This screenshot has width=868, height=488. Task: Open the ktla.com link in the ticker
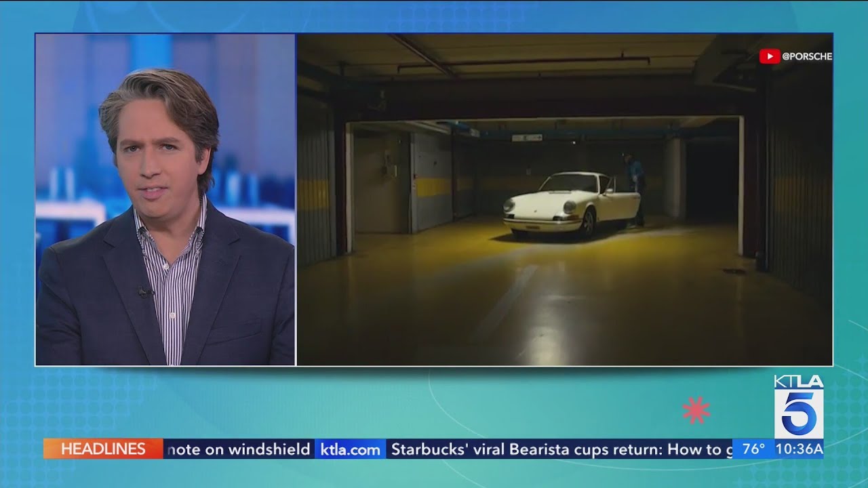349,448
